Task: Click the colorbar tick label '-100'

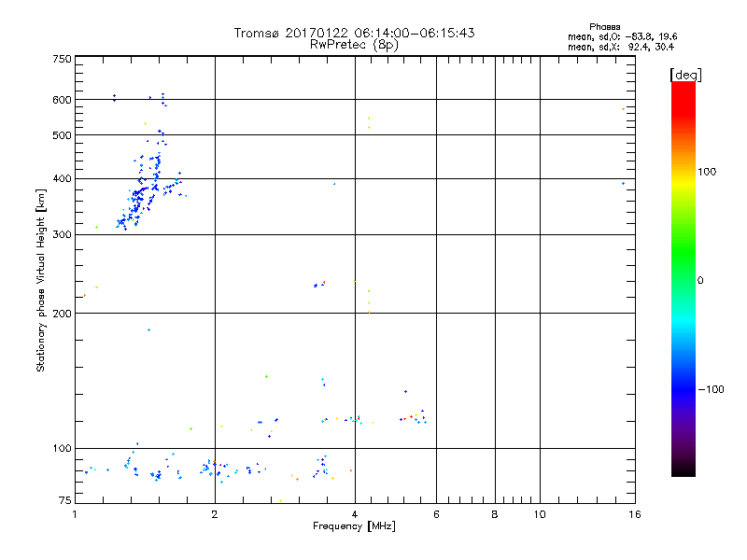Action: pyautogui.click(x=711, y=389)
